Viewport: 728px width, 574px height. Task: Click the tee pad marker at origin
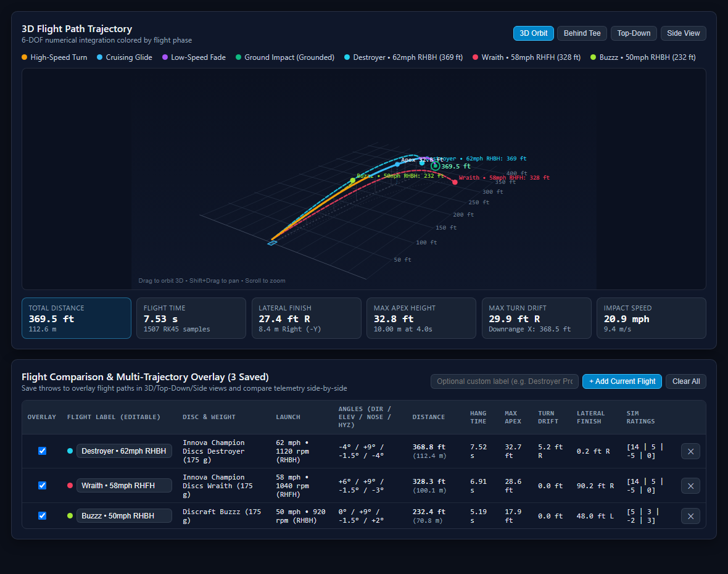coord(272,243)
